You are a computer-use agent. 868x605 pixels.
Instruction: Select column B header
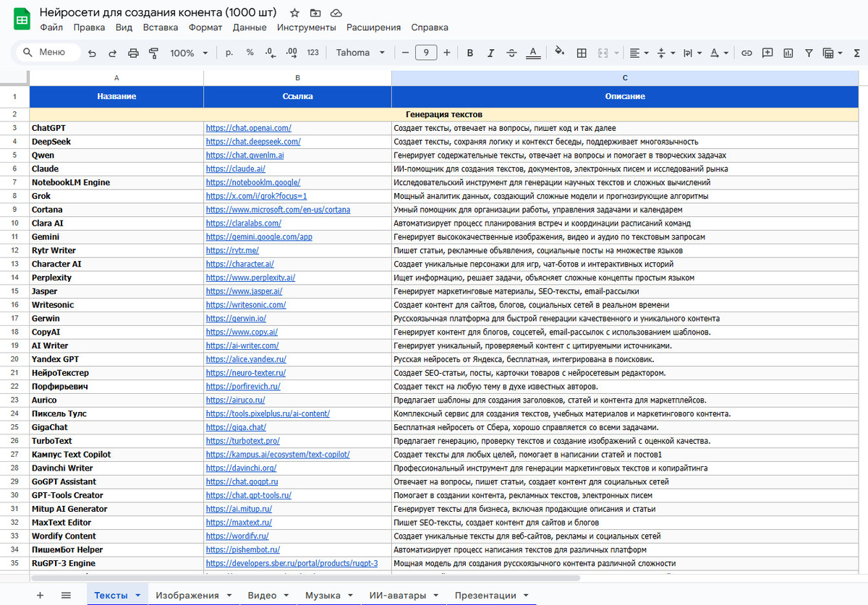pyautogui.click(x=297, y=77)
